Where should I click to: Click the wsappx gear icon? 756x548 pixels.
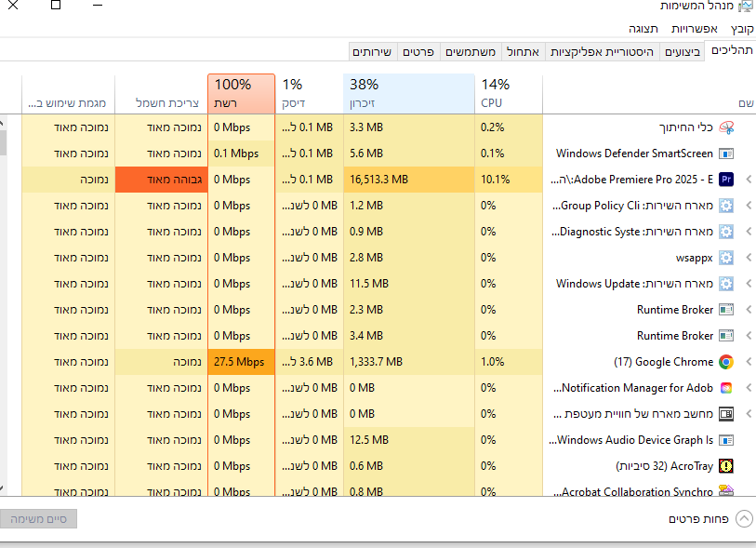(x=726, y=258)
